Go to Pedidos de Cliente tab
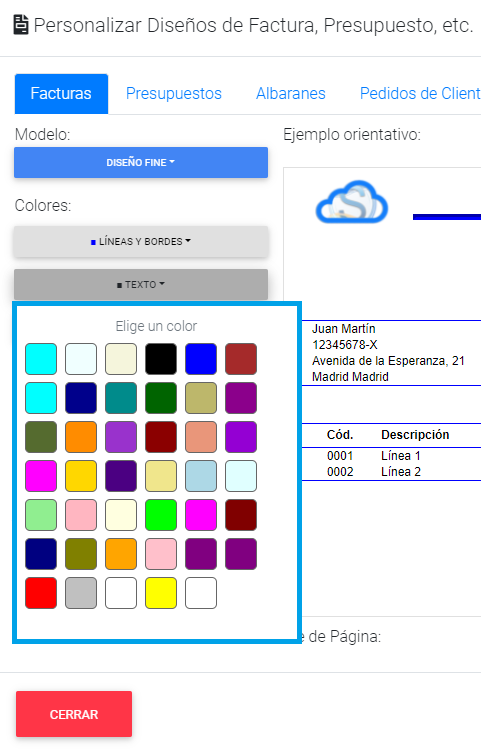The image size is (481, 750). tap(420, 93)
